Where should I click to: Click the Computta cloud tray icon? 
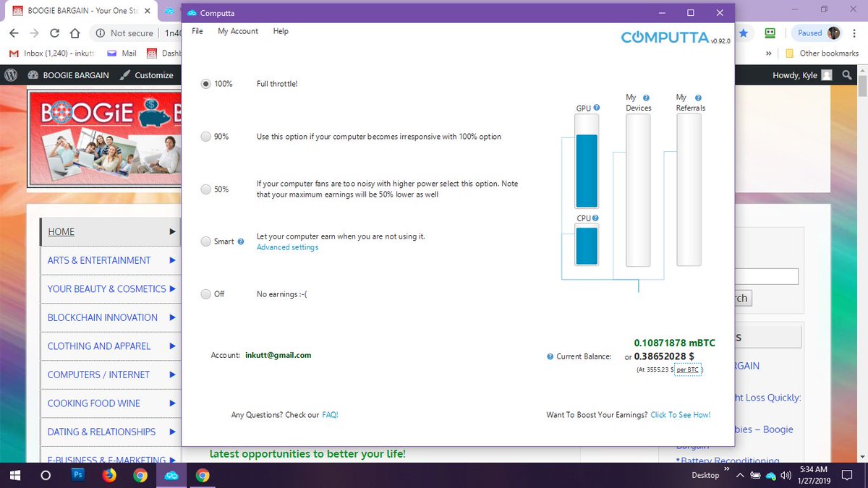(x=771, y=475)
